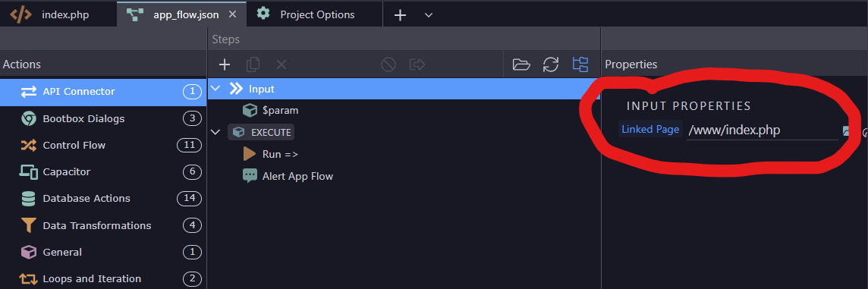Click the delete step X icon

click(x=281, y=64)
